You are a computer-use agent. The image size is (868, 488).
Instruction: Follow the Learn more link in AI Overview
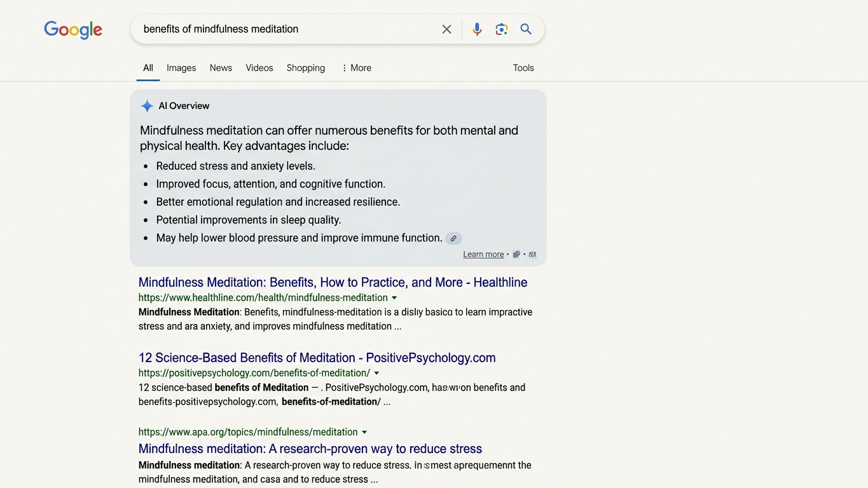(x=483, y=254)
